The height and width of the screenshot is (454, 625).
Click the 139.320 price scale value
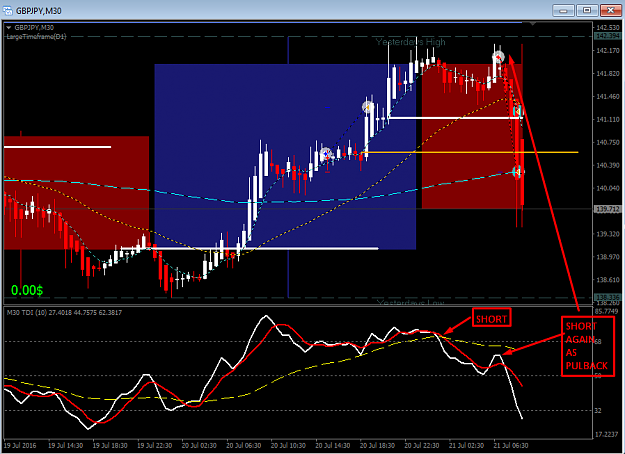[x=608, y=234]
